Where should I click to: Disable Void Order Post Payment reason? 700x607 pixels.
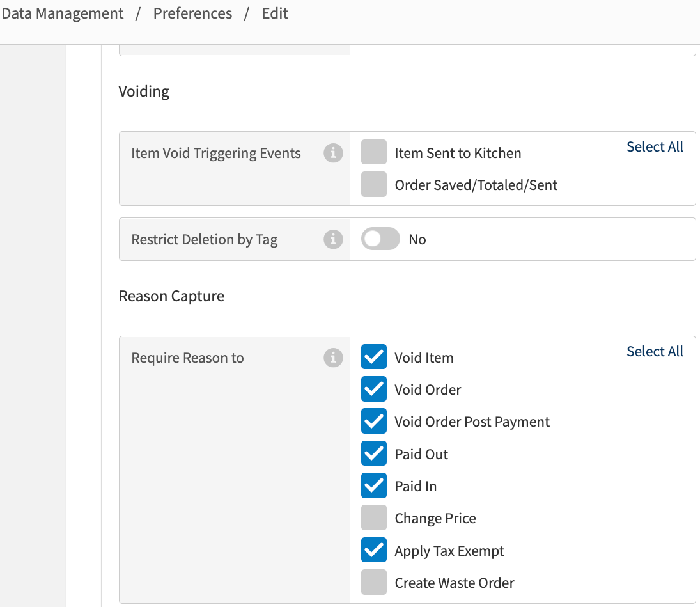(x=374, y=422)
